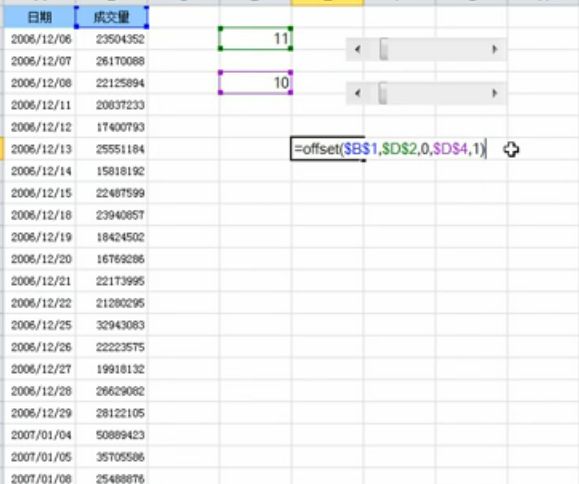The height and width of the screenshot is (484, 579).
Task: Select date cell 2007/01/05
Action: tap(40, 457)
